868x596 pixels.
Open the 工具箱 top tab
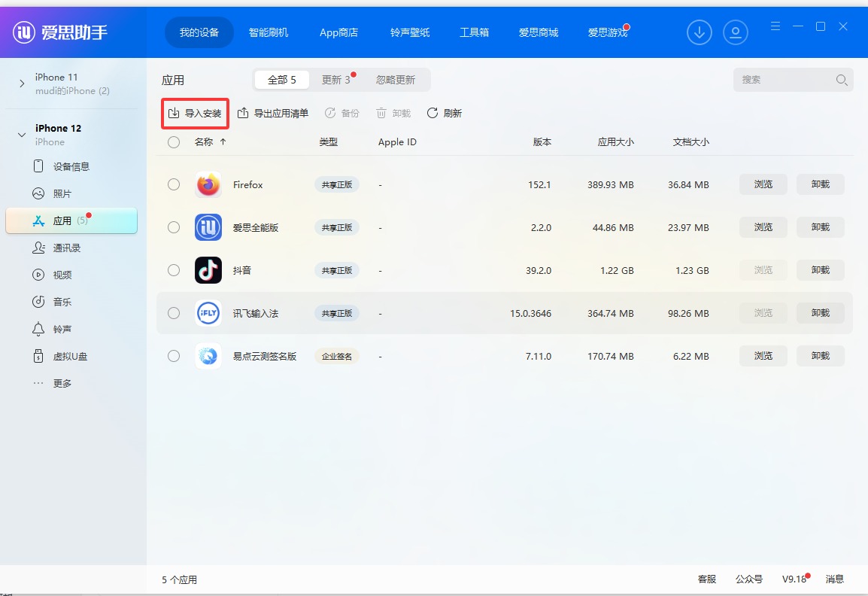point(475,32)
